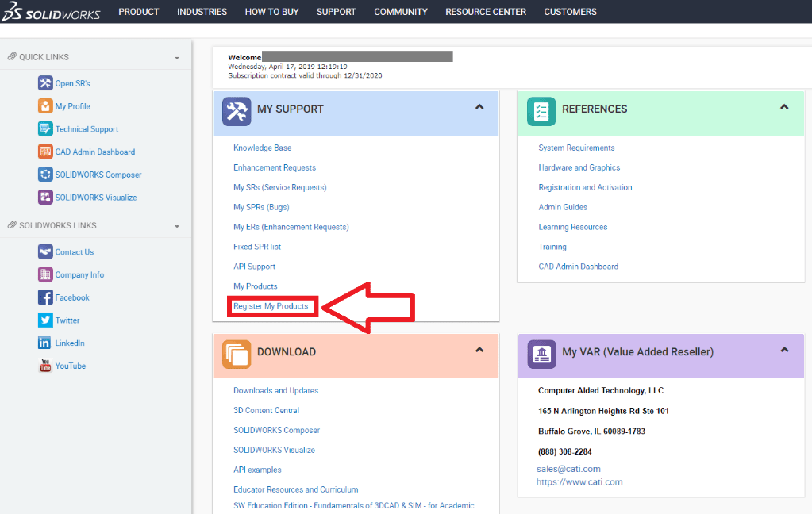812x514 pixels.
Task: Collapse the Quick Links sidebar section
Action: (x=177, y=58)
